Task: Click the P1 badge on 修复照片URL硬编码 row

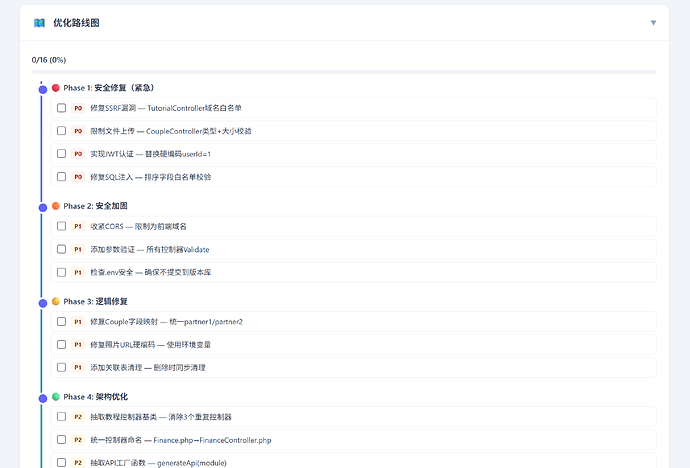Action: [x=78, y=345]
